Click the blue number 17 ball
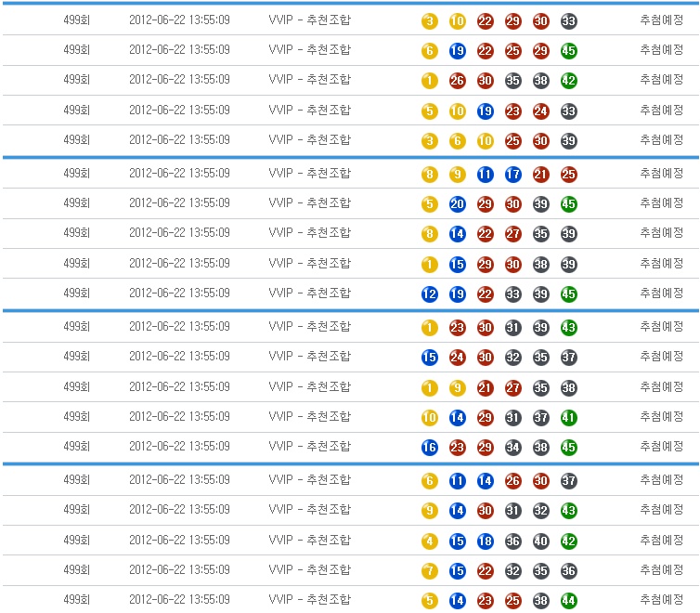This screenshot has height=613, width=700. pyautogui.click(x=512, y=174)
